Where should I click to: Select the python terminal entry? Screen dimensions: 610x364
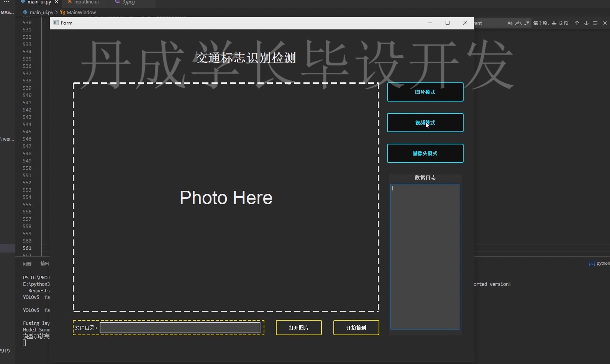pos(599,264)
